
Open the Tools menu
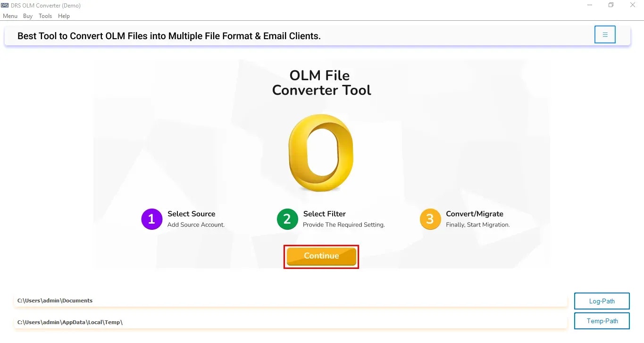click(45, 16)
